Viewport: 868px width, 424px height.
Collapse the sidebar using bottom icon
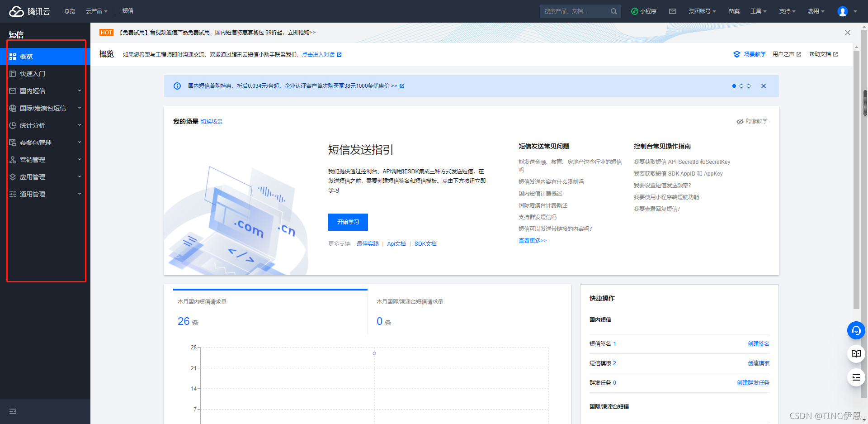tap(13, 411)
